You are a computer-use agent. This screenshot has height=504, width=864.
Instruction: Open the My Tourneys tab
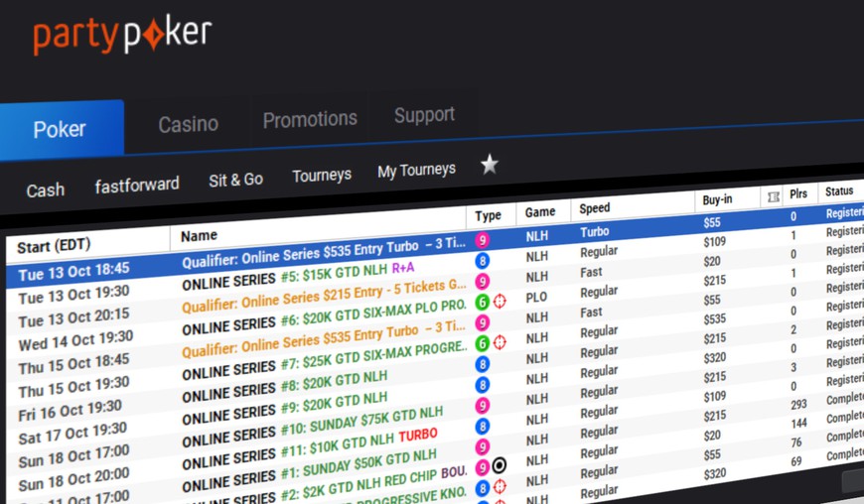click(x=416, y=170)
